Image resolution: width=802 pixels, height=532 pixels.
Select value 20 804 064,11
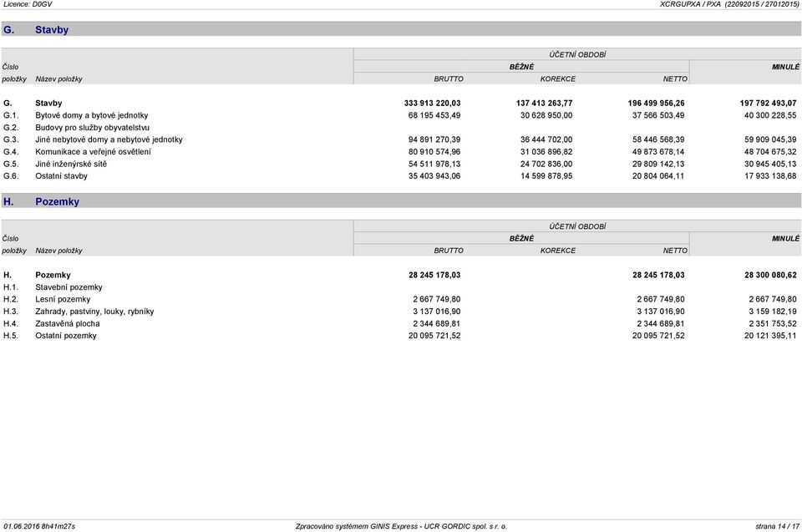(x=658, y=176)
